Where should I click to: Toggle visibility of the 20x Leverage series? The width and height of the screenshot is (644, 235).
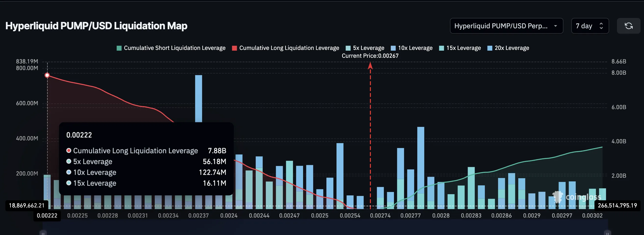point(508,47)
